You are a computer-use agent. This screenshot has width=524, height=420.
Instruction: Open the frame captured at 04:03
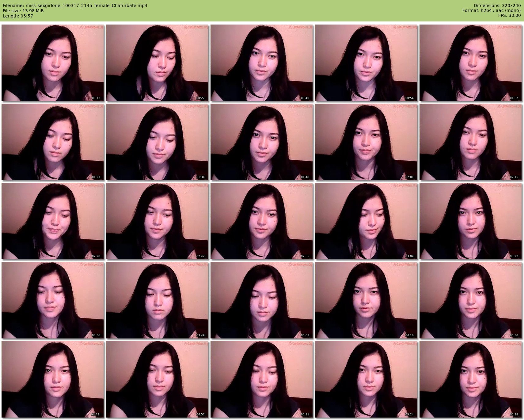(262, 300)
